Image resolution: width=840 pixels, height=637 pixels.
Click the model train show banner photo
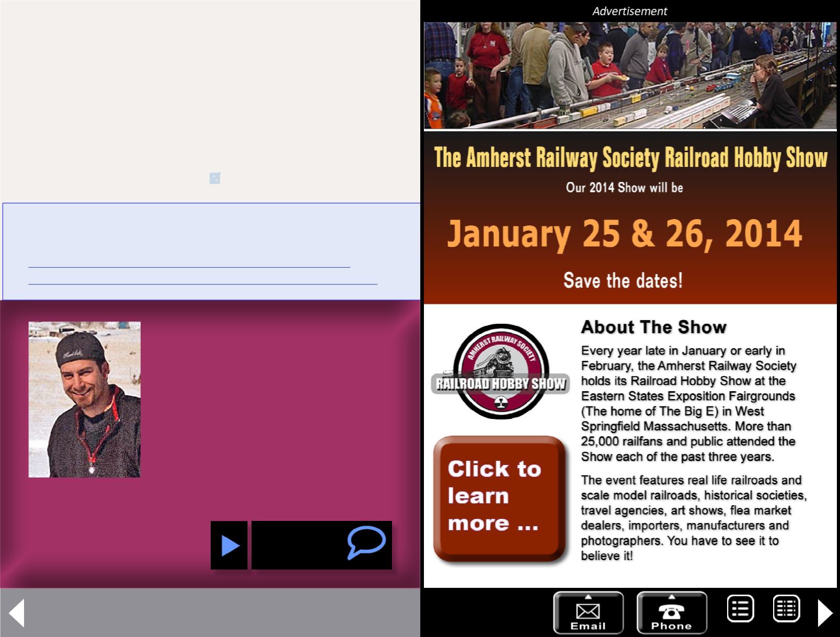(630, 75)
